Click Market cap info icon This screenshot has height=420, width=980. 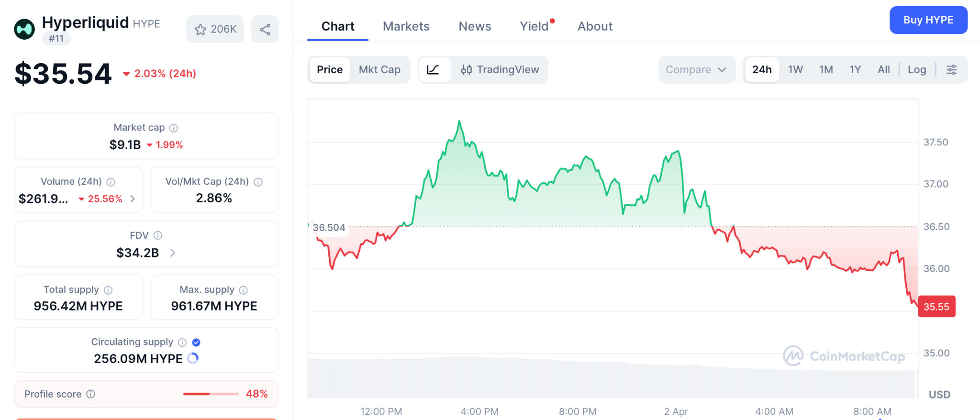(174, 128)
